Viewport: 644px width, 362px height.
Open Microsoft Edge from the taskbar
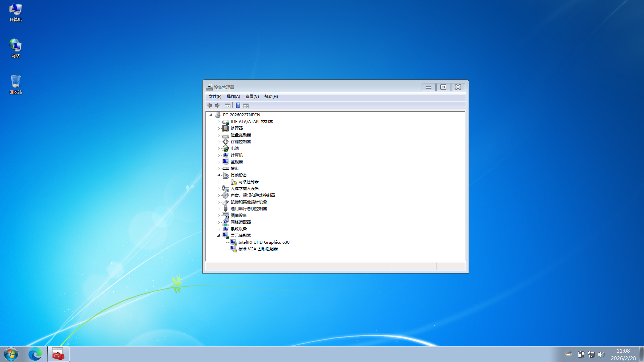click(35, 354)
